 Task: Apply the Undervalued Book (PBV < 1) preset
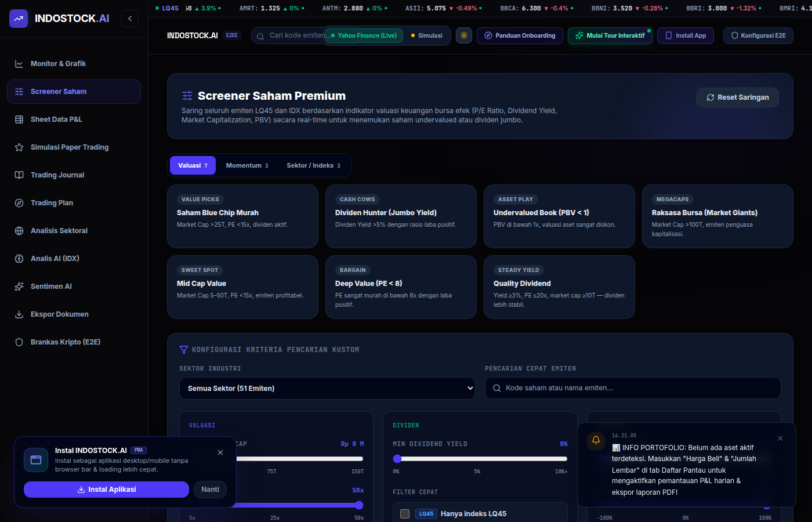point(559,216)
